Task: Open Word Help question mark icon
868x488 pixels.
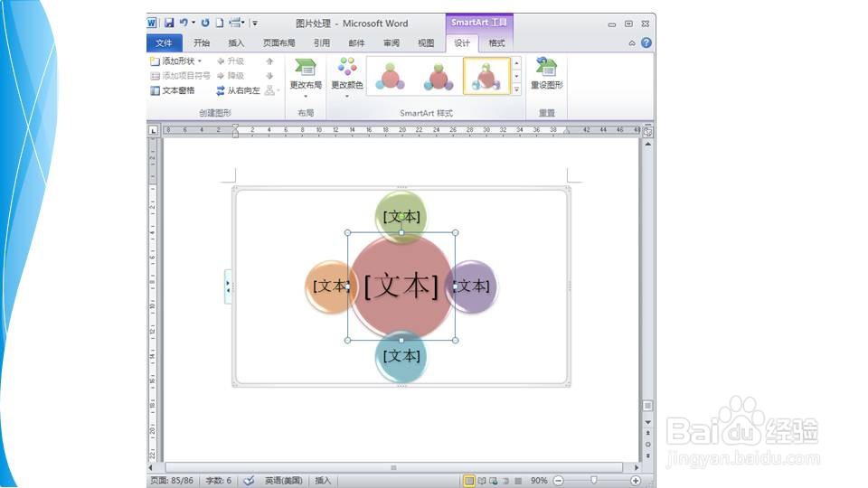Action: tap(646, 42)
